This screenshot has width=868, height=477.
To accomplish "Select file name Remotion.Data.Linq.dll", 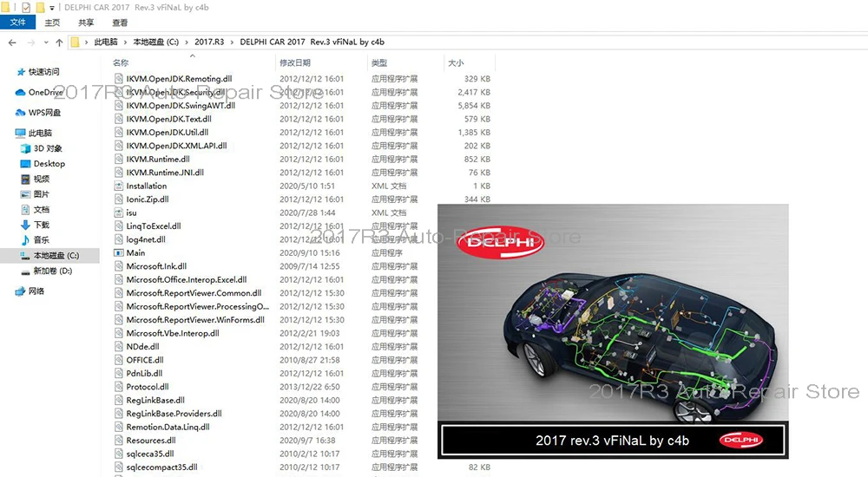I will pyautogui.click(x=168, y=427).
